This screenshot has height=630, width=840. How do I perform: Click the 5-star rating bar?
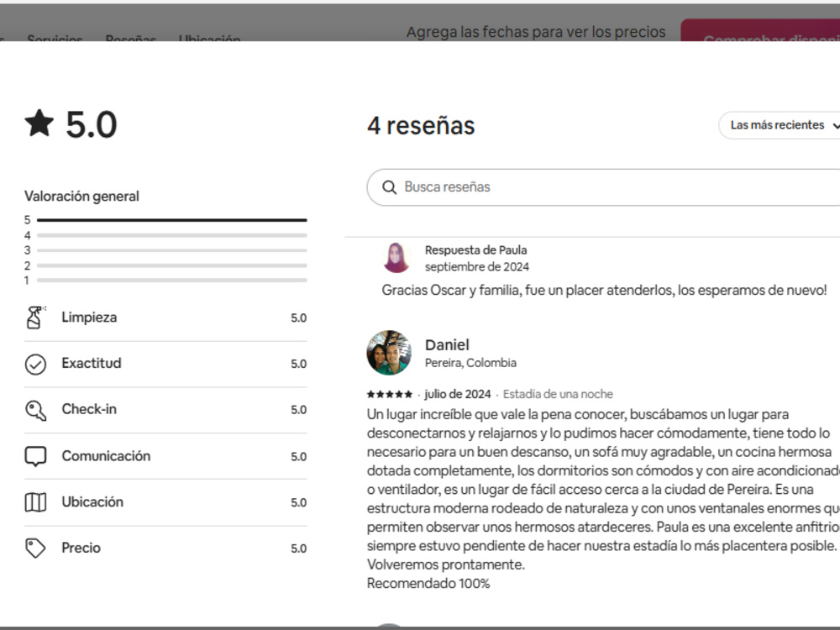pyautogui.click(x=172, y=219)
